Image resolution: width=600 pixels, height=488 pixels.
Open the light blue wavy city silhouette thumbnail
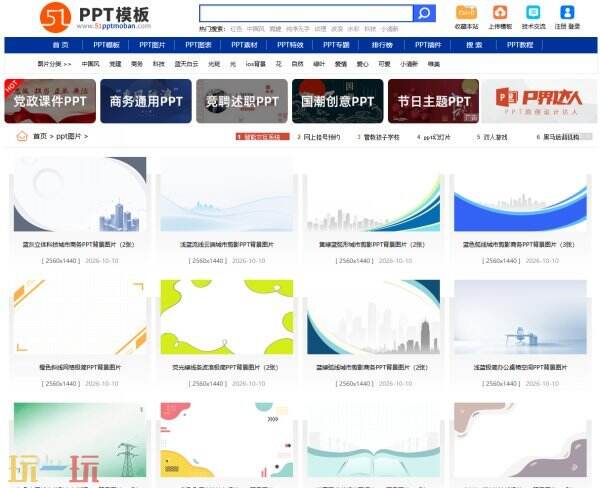tap(227, 194)
